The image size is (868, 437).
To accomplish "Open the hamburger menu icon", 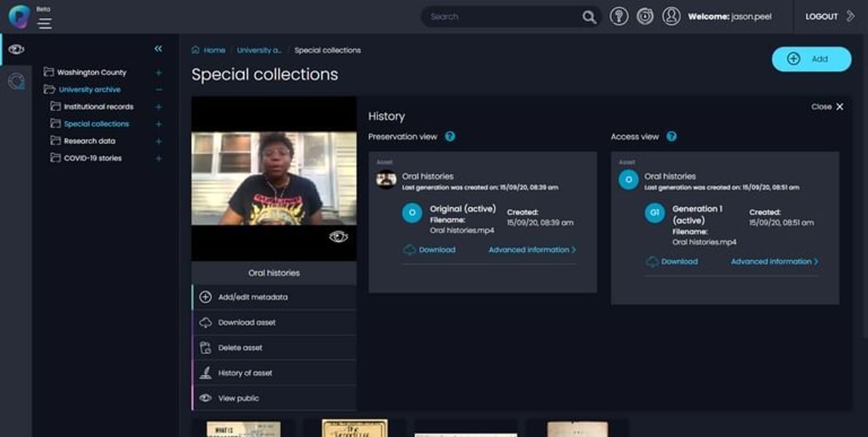I will click(x=44, y=24).
